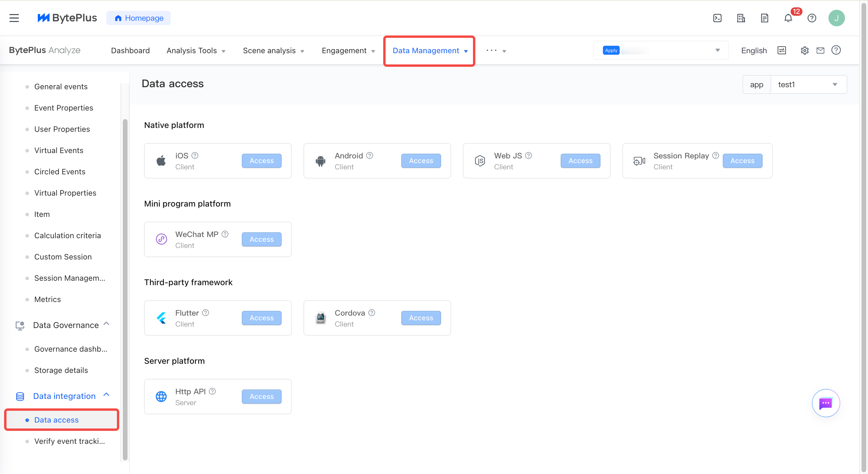868x474 pixels.
Task: Click the Homepage button
Action: [138, 18]
